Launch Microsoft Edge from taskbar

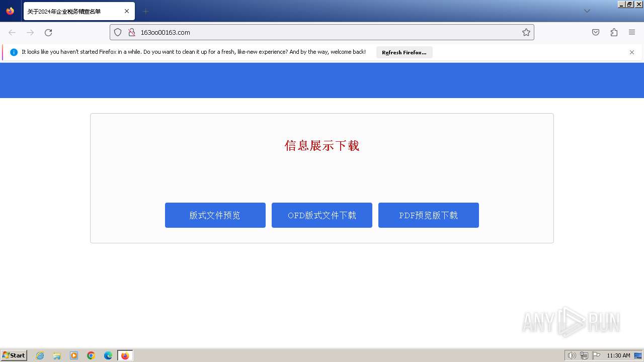[x=108, y=355]
